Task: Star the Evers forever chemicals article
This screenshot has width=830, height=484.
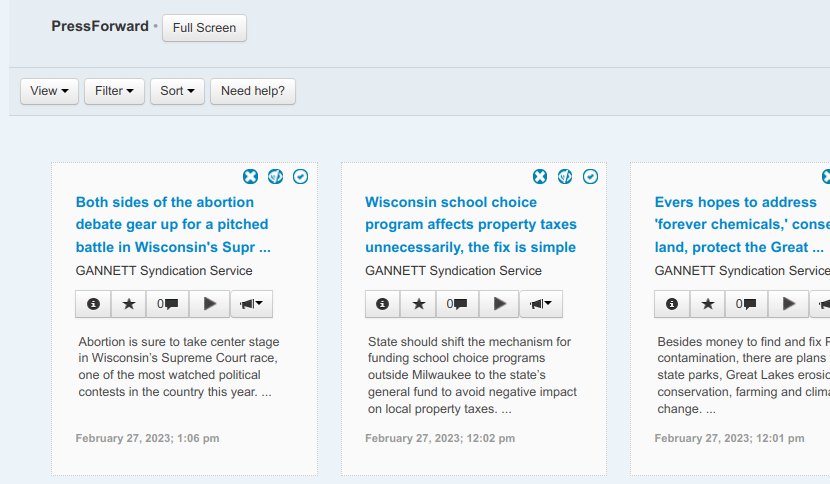Action: [708, 304]
